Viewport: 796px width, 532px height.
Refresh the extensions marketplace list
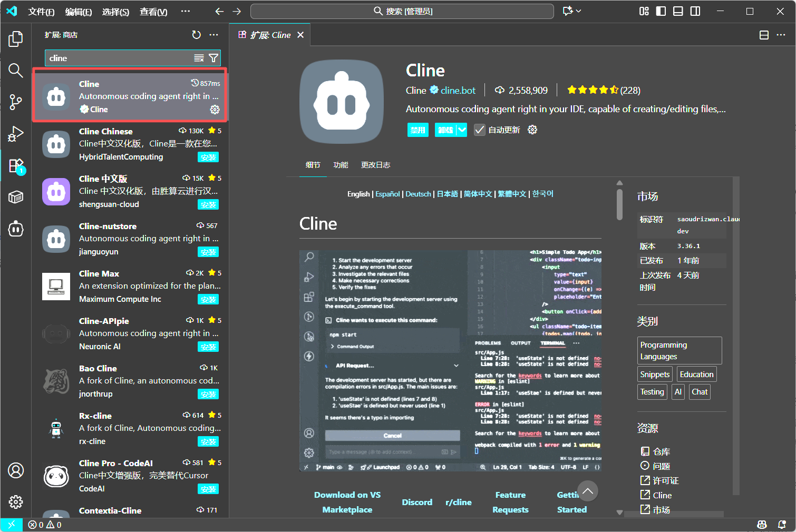click(196, 35)
